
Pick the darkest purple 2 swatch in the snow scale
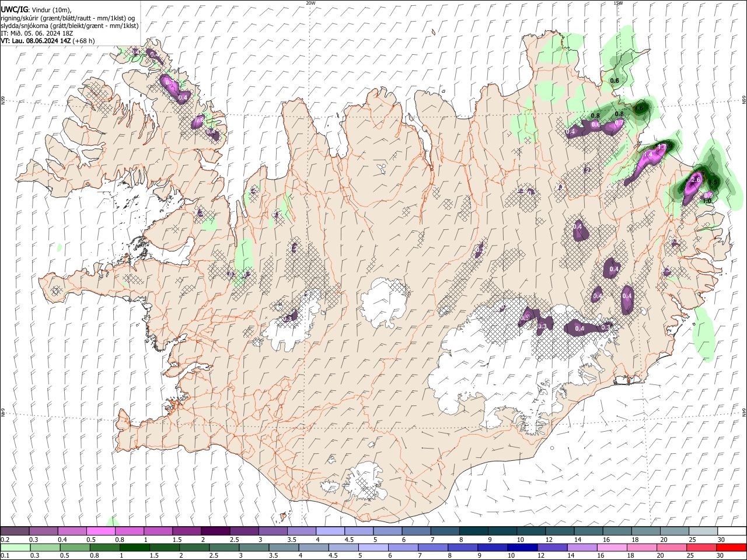coord(215,531)
